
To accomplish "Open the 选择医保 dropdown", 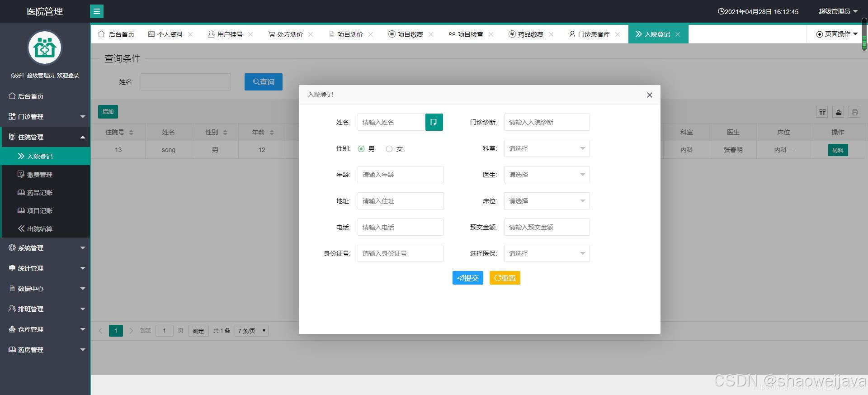I will (547, 253).
